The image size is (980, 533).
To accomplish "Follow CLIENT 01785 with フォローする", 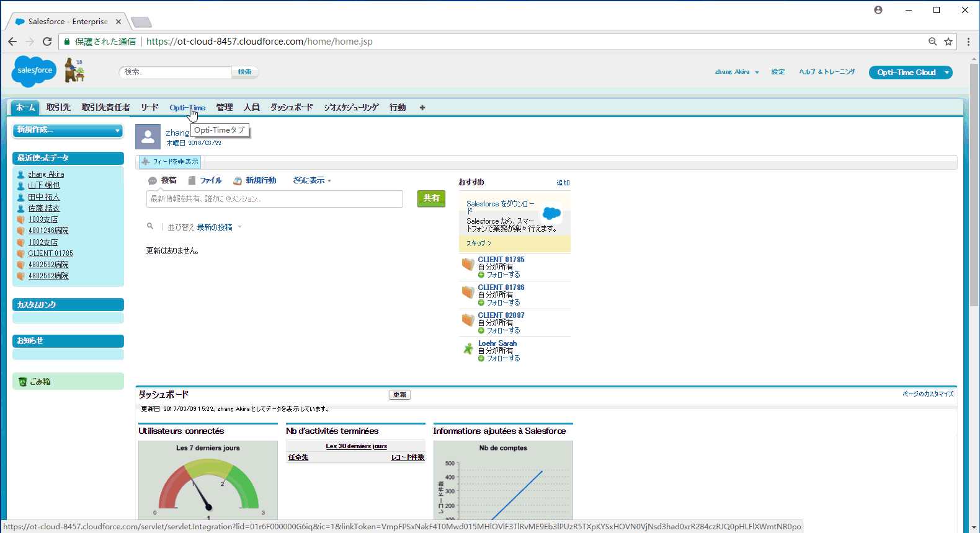I will pos(502,275).
